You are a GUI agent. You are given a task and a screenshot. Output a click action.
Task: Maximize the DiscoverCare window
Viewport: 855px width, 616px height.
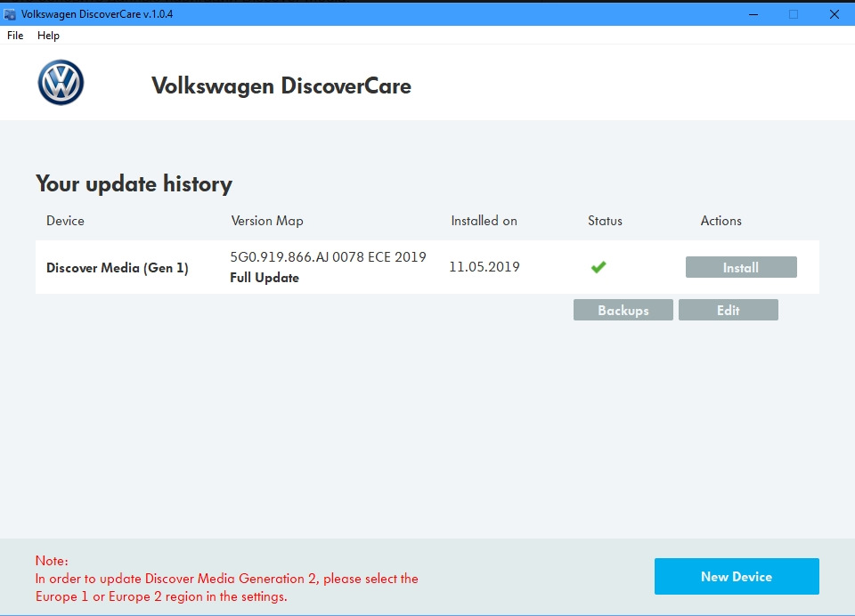point(794,14)
